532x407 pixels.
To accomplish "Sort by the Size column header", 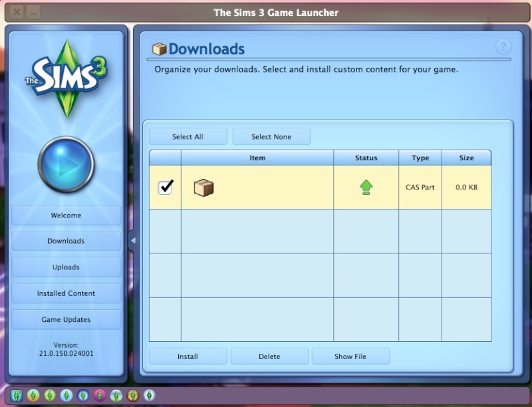I will 467,158.
